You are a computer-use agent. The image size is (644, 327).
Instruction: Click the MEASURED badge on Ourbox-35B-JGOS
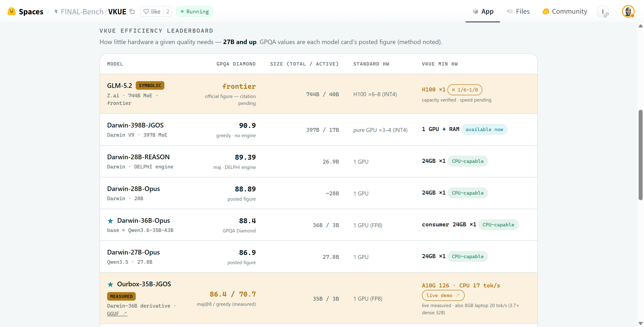click(121, 297)
